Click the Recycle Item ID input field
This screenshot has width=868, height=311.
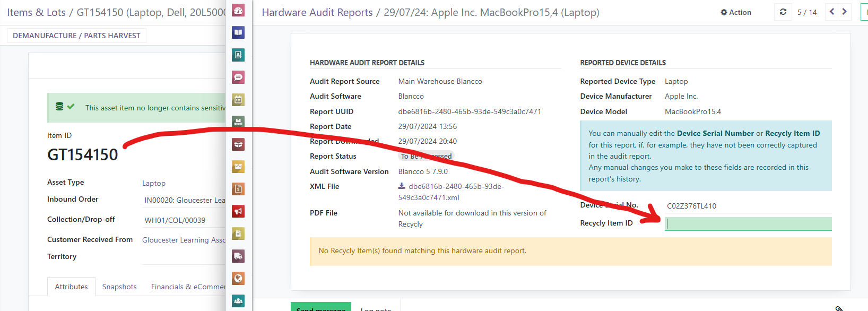coord(748,224)
